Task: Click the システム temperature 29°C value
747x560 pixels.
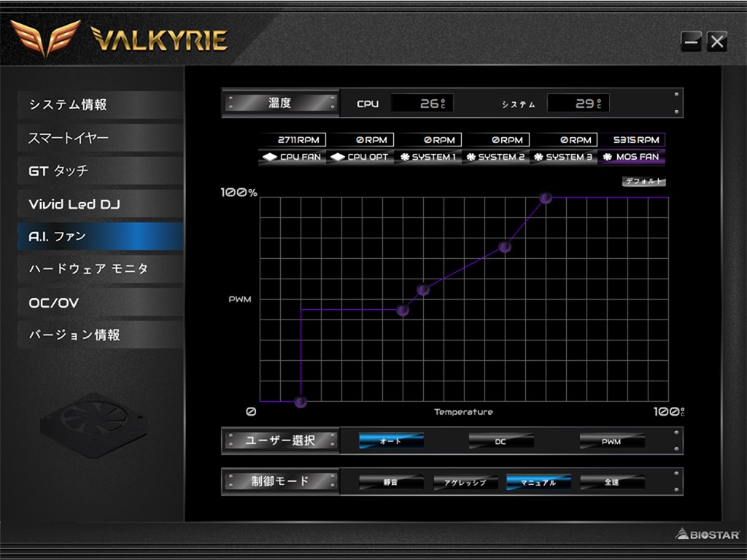Action: 578,104
